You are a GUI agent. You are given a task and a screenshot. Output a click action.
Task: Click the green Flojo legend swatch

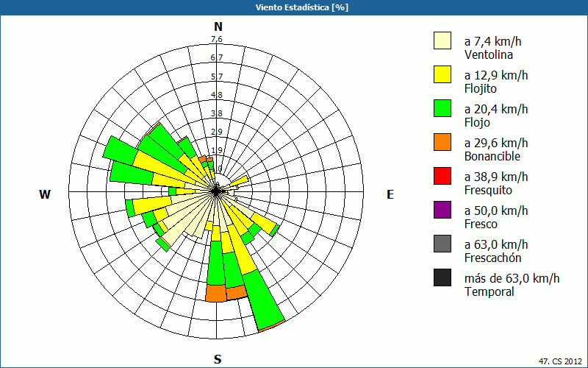click(442, 108)
